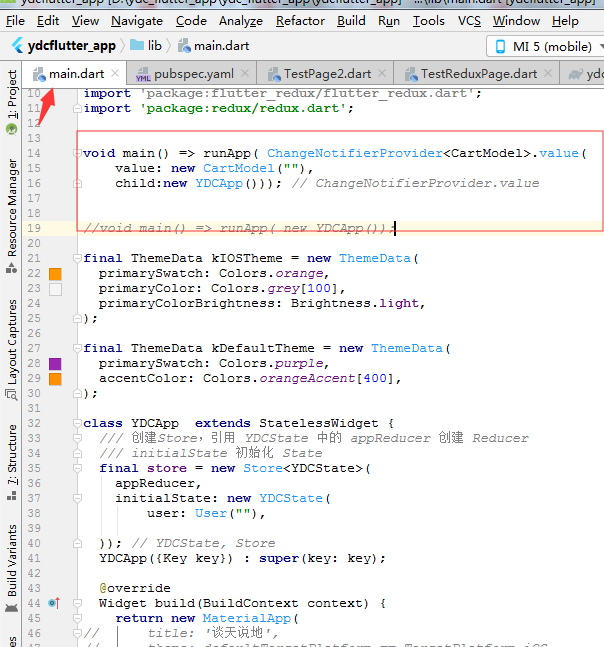
Task: Collapse the YDCApp class fold on line 32
Action: (x=77, y=423)
